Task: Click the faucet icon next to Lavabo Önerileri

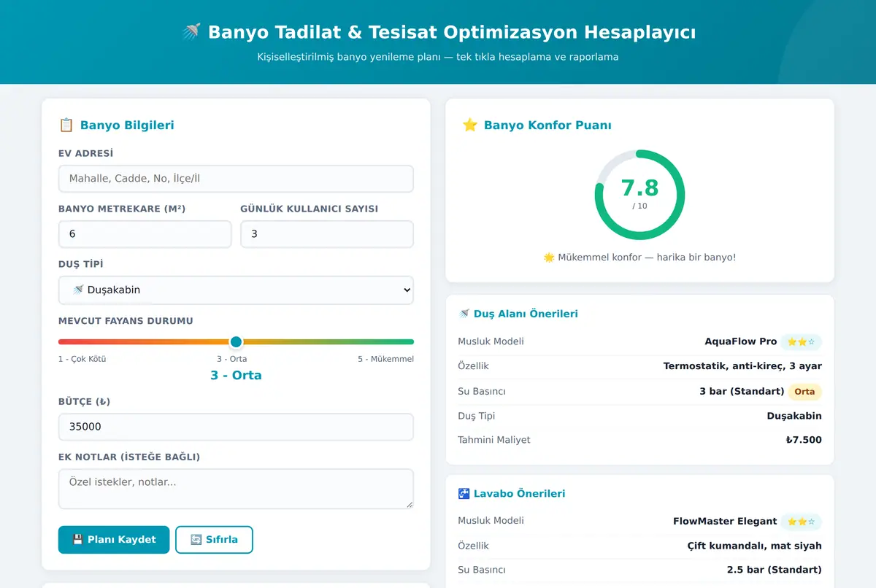Action: (x=464, y=493)
